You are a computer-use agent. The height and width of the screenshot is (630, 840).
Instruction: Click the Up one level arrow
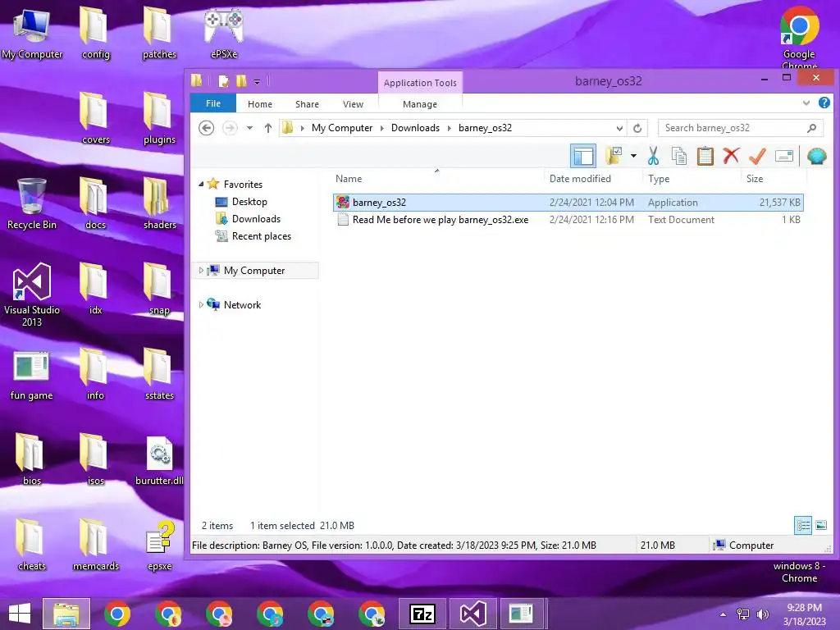(x=268, y=128)
